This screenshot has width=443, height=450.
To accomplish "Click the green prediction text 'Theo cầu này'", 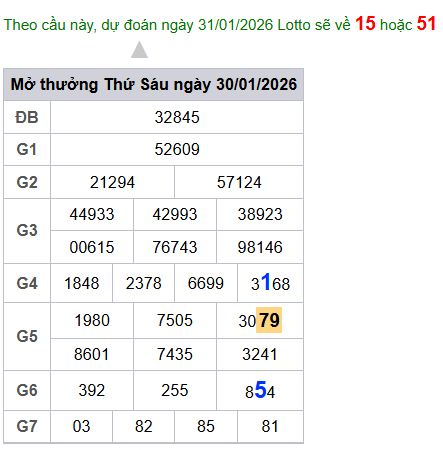I will [x=50, y=25].
